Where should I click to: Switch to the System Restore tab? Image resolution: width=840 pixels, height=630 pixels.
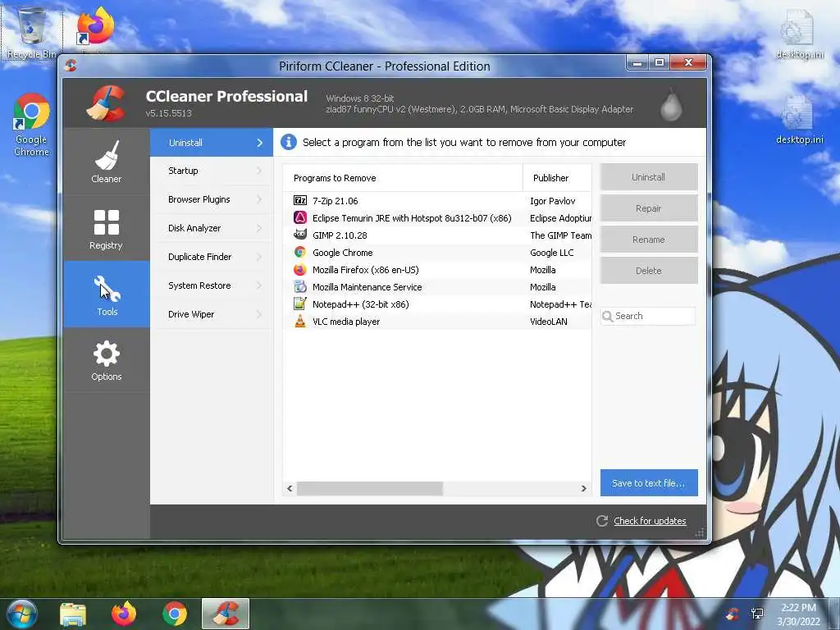pyautogui.click(x=212, y=285)
